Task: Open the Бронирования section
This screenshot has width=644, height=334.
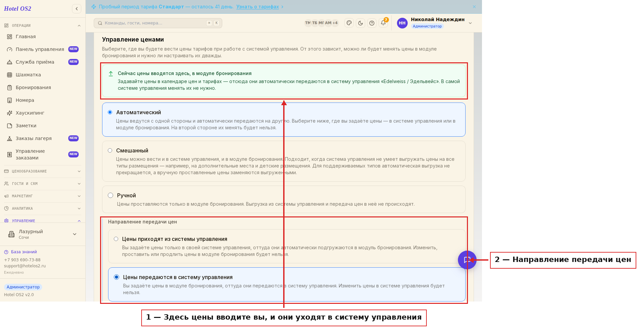Action: click(x=43, y=87)
